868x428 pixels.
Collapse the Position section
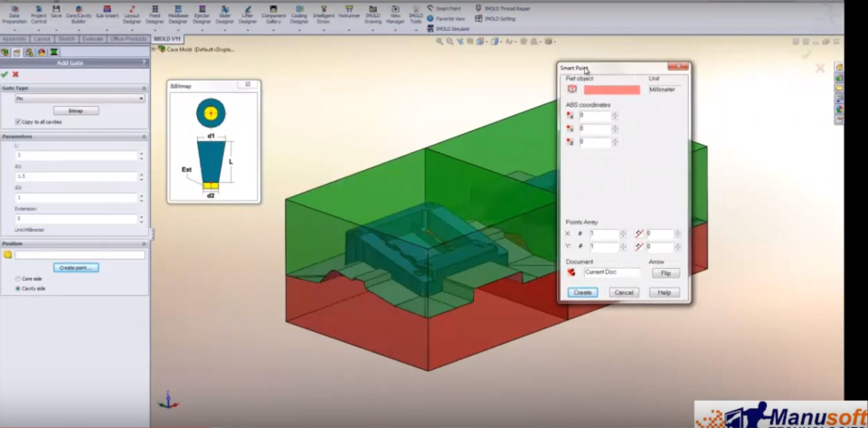[145, 243]
